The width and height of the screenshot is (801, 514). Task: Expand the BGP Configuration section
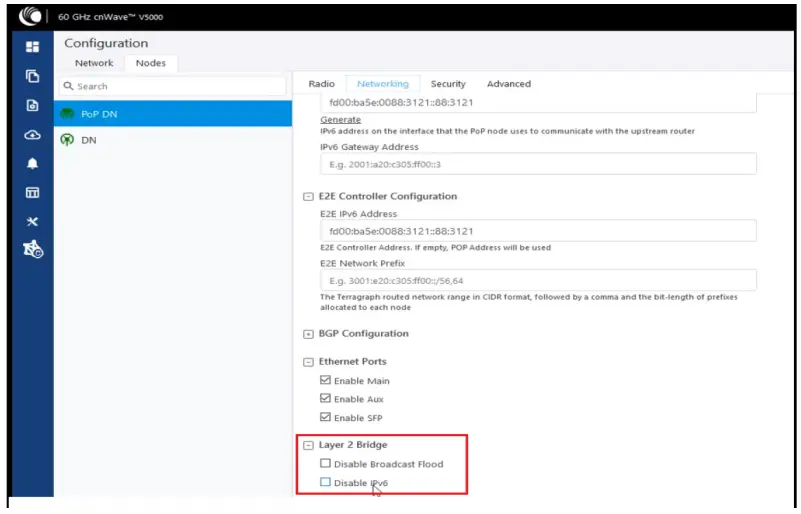(308, 334)
